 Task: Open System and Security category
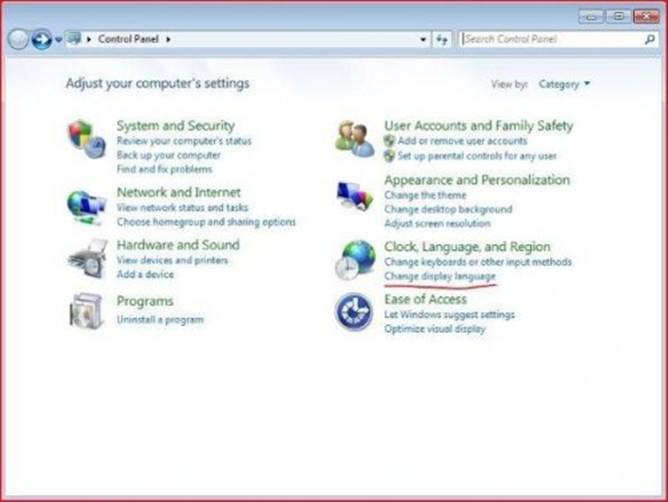[x=176, y=126]
